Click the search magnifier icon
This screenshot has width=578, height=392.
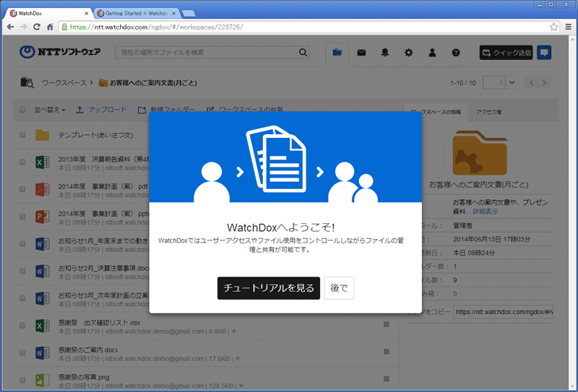tap(303, 53)
